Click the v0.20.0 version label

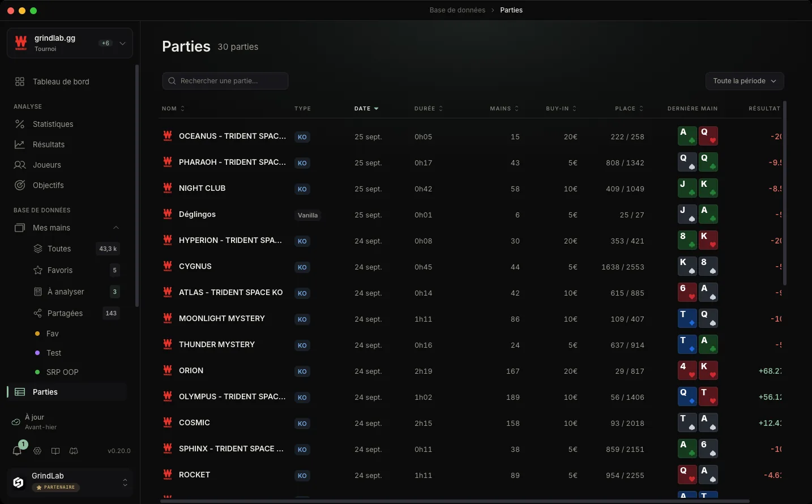tap(119, 451)
